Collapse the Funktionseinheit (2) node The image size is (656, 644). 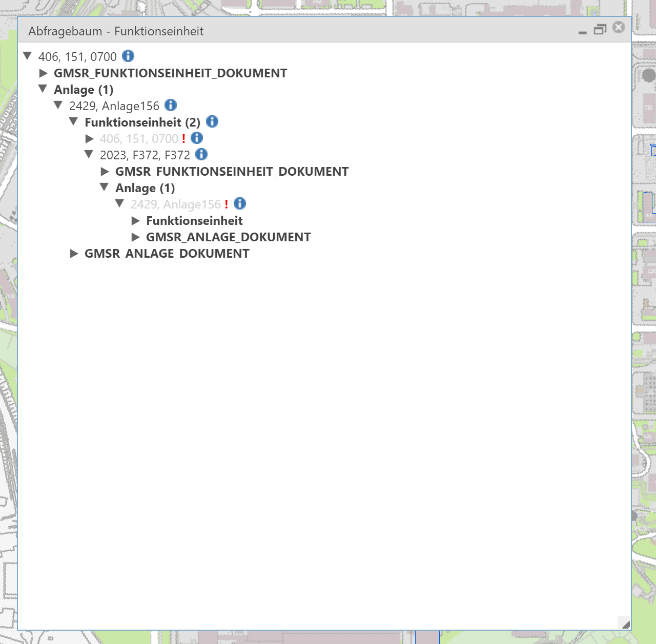click(x=73, y=122)
